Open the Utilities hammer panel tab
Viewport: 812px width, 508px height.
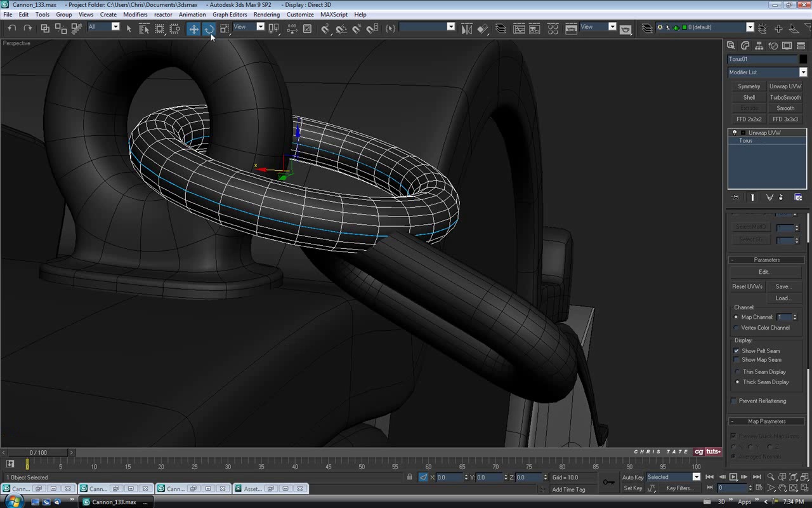801,46
